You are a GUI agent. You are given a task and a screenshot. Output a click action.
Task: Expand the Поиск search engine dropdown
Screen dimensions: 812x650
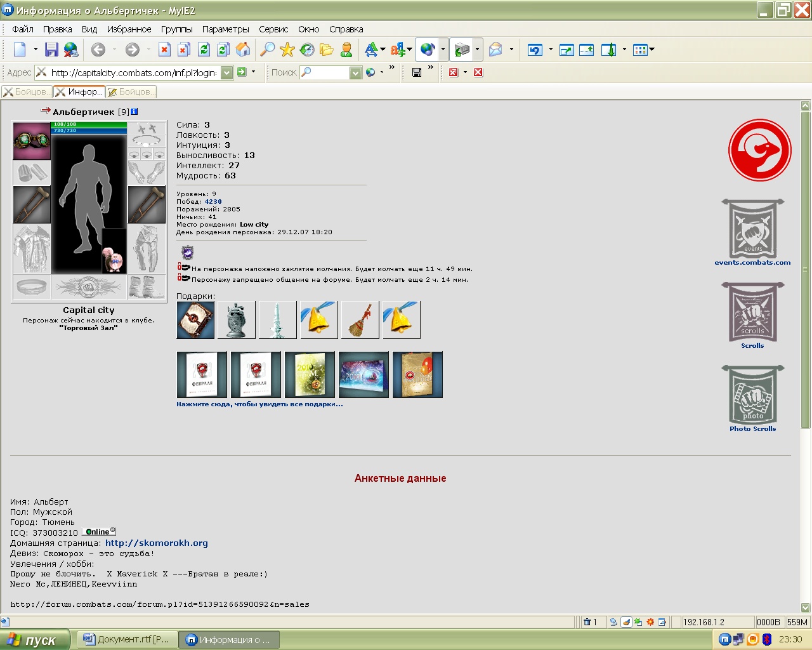coord(355,72)
